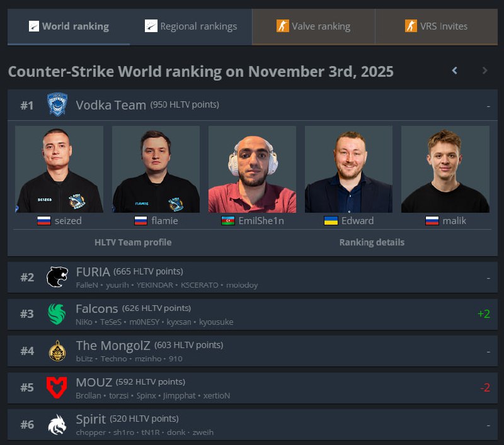The image size is (504, 445).
Task: Click the FURIA panther logo
Action: point(57,277)
